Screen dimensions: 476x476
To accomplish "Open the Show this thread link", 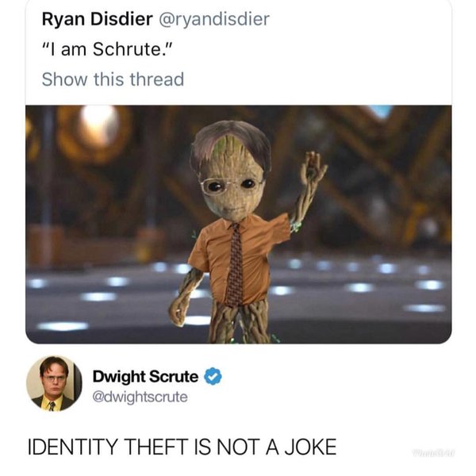I will 113,79.
